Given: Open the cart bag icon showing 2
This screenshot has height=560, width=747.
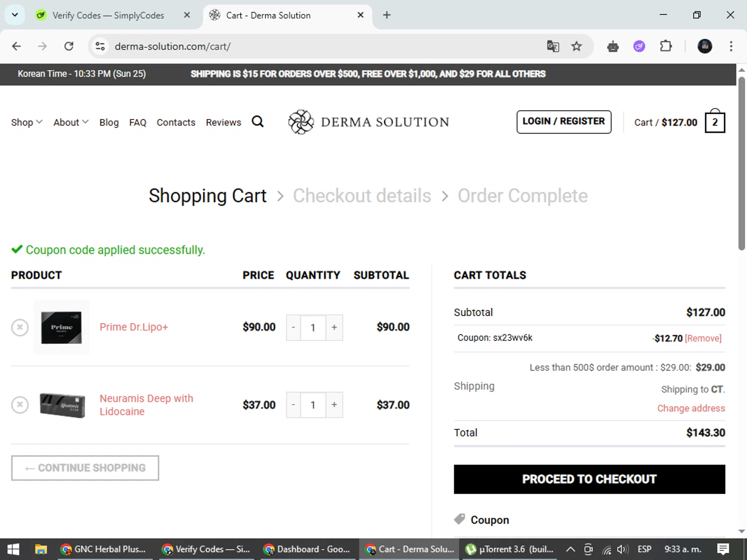Looking at the screenshot, I should [x=715, y=121].
